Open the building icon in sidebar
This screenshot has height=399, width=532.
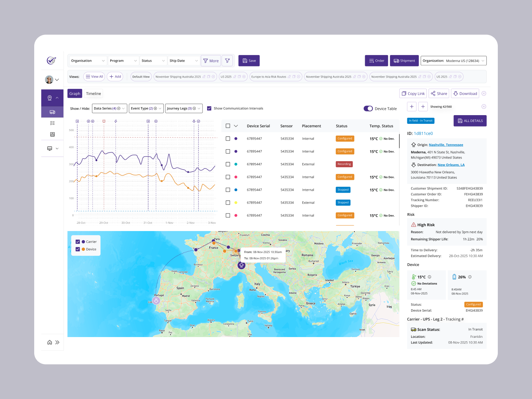coord(52,134)
